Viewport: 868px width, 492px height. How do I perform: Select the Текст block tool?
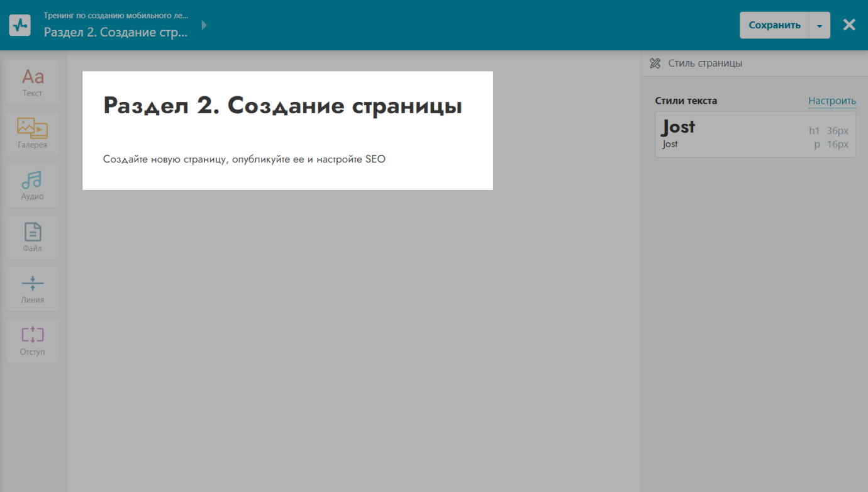click(x=33, y=82)
